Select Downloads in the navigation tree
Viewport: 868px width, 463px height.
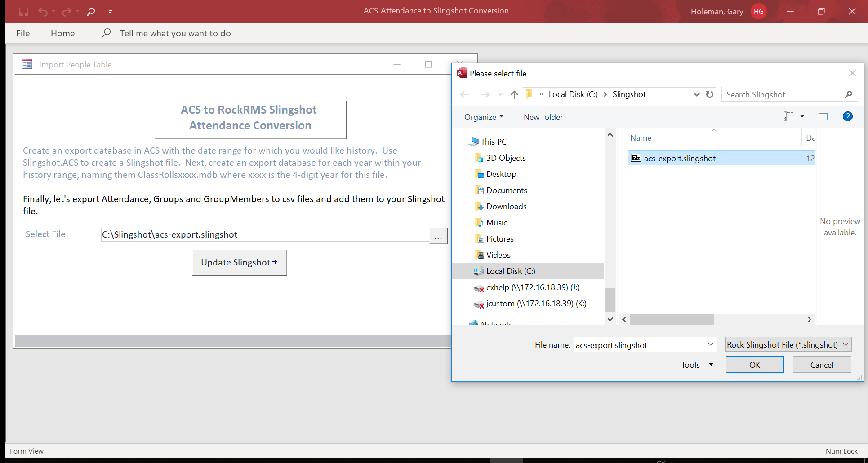pos(506,207)
